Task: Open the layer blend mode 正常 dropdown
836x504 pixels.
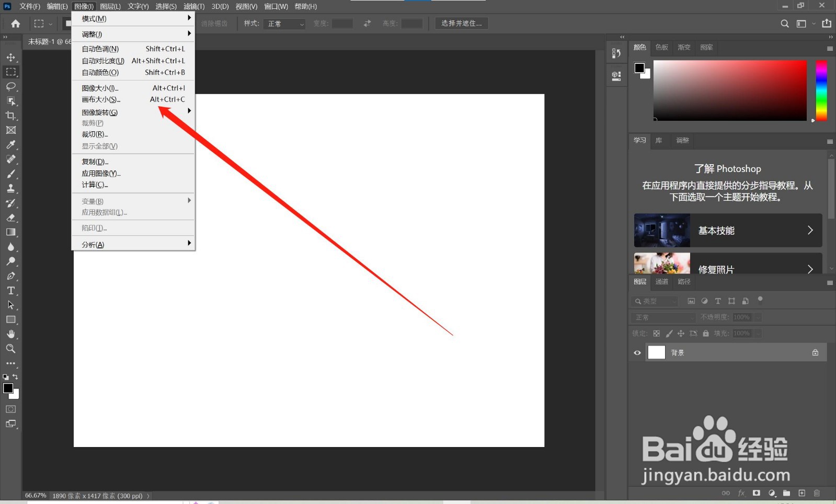Action: point(663,317)
